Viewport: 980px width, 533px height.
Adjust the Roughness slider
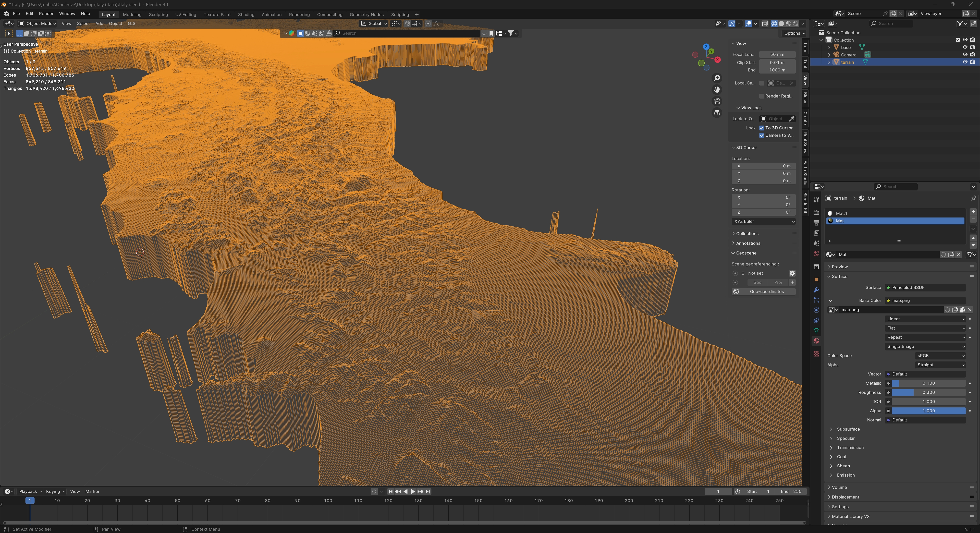point(928,393)
